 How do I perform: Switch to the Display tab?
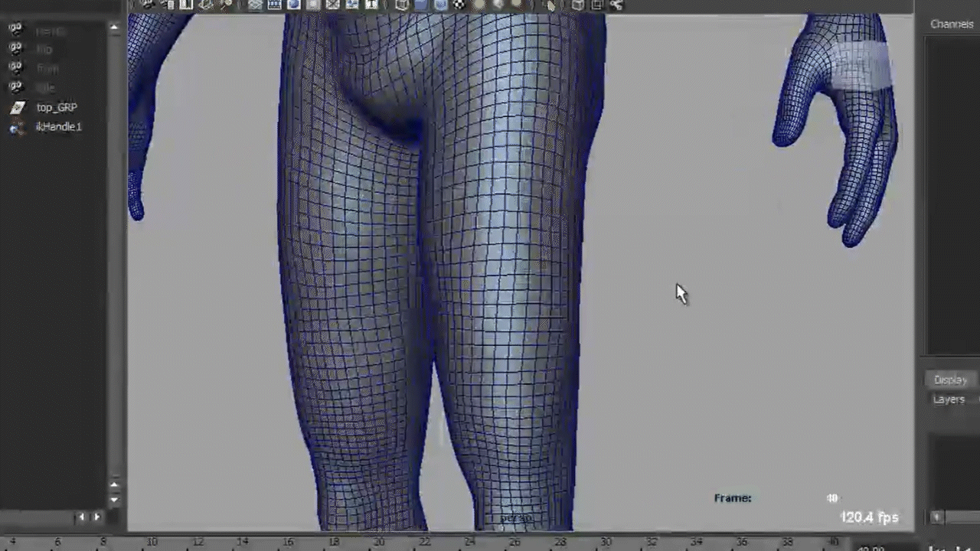point(949,380)
